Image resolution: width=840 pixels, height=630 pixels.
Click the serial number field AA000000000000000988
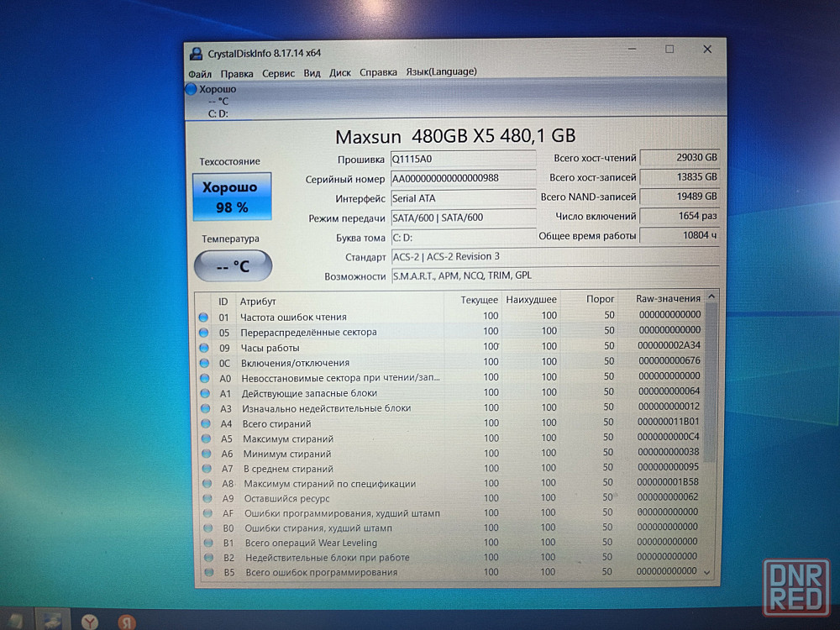coord(463,178)
